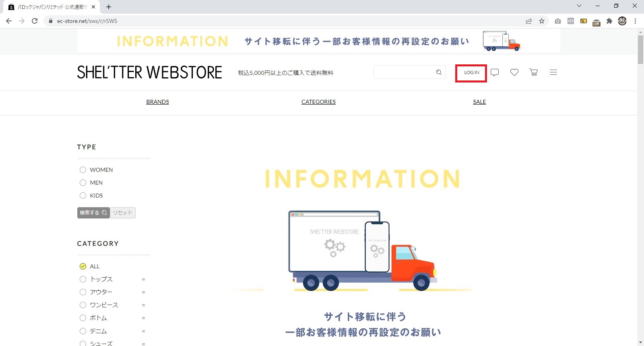Click the search magnifier icon in header
The height and width of the screenshot is (346, 644).
point(439,72)
